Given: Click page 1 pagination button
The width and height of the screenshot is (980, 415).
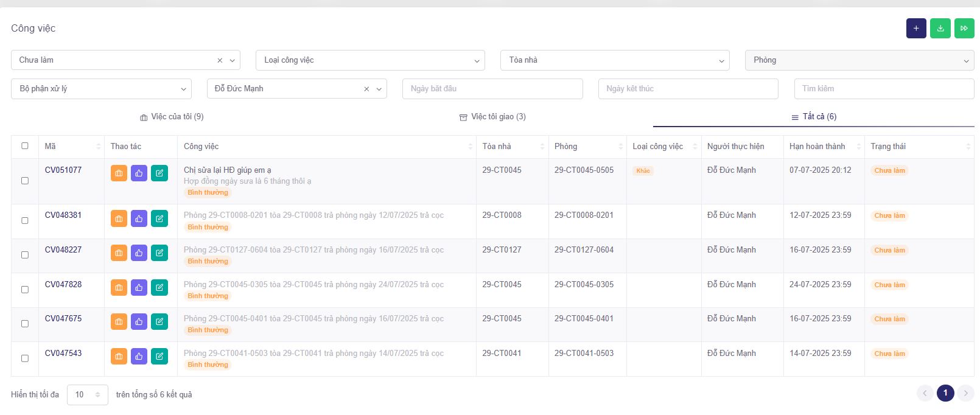Looking at the screenshot, I should pyautogui.click(x=945, y=393).
